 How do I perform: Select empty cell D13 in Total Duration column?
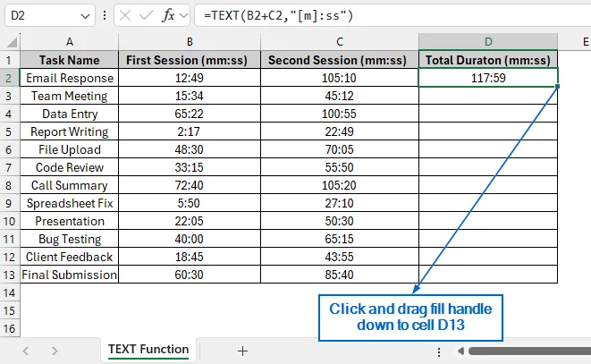[x=488, y=275]
